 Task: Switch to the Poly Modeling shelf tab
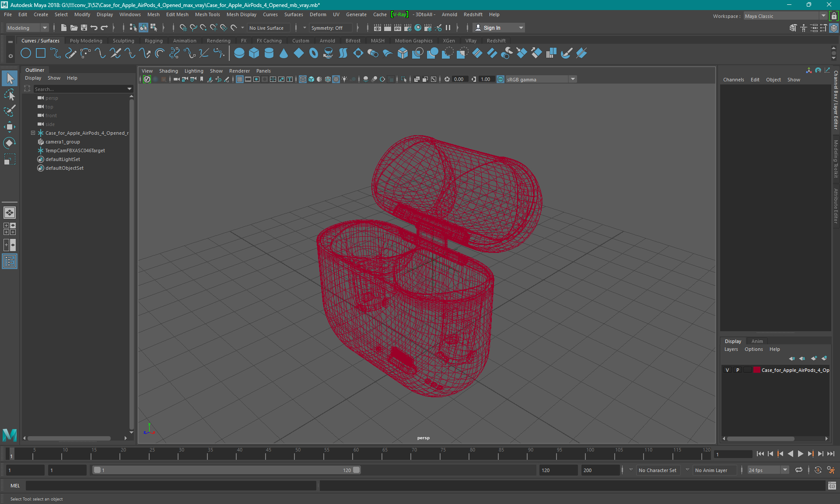coord(86,41)
